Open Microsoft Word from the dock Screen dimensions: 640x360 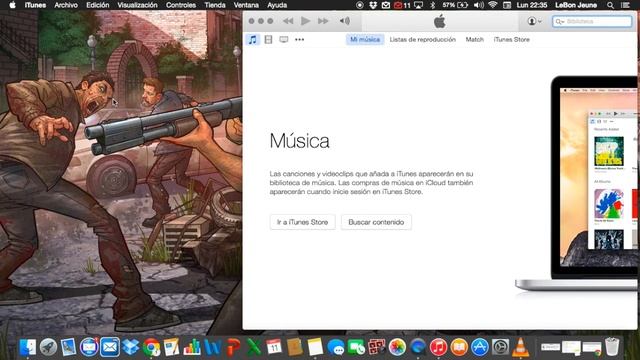point(212,347)
